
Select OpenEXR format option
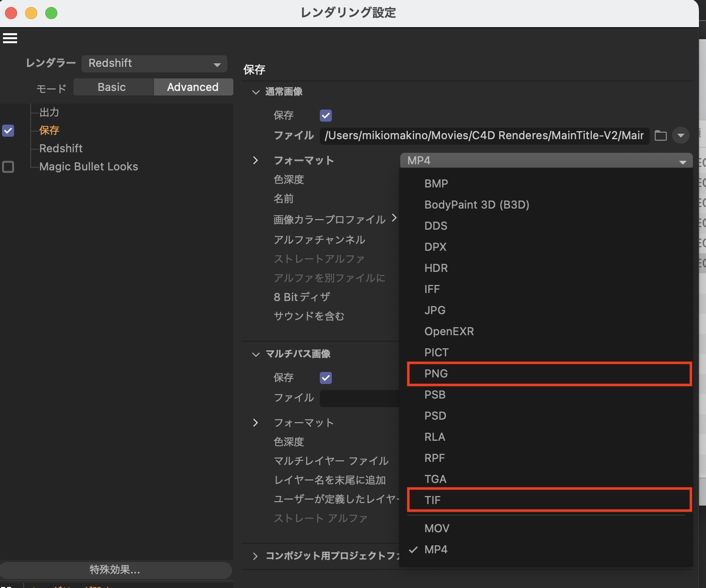tap(449, 332)
